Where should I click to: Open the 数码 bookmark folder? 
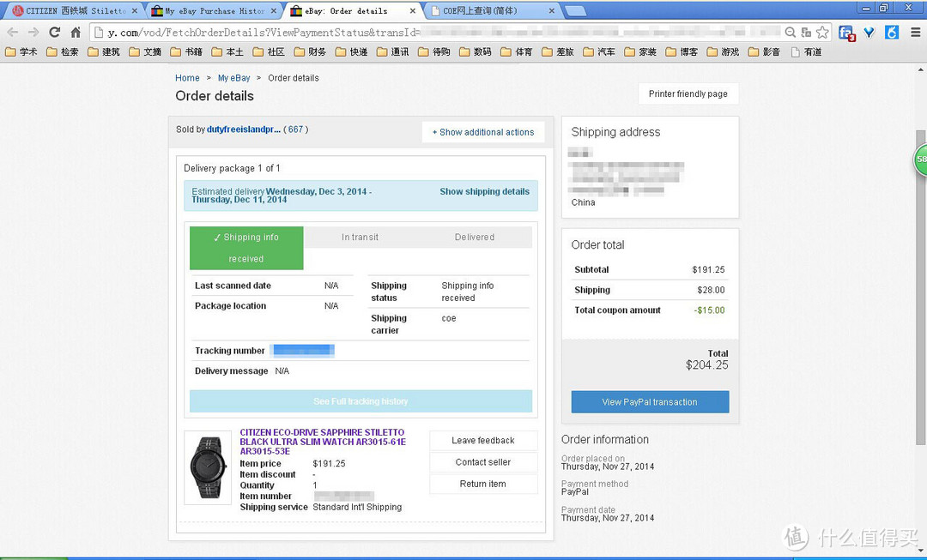coord(476,52)
